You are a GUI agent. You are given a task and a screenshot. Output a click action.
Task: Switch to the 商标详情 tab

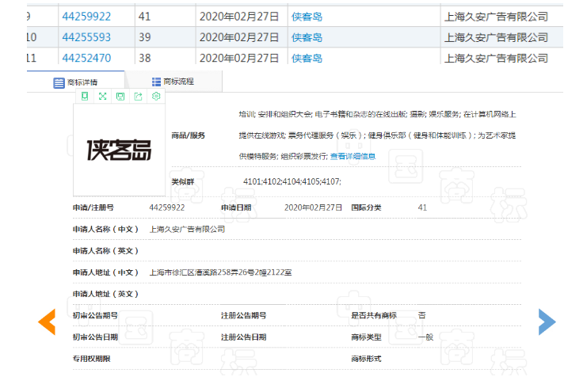click(x=75, y=82)
